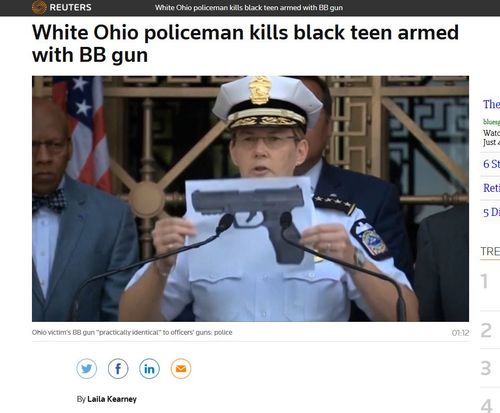Click the video caption text
500x413 pixels.
click(x=132, y=332)
